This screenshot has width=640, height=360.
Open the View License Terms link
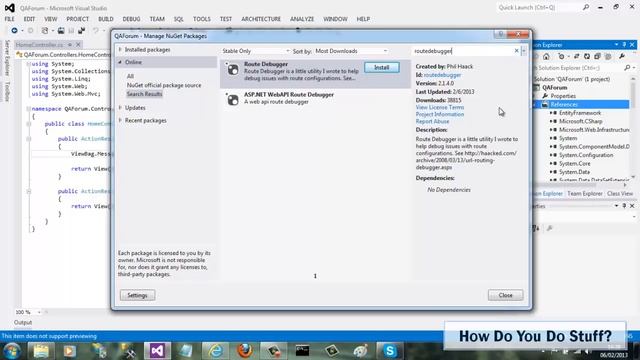[x=440, y=107]
